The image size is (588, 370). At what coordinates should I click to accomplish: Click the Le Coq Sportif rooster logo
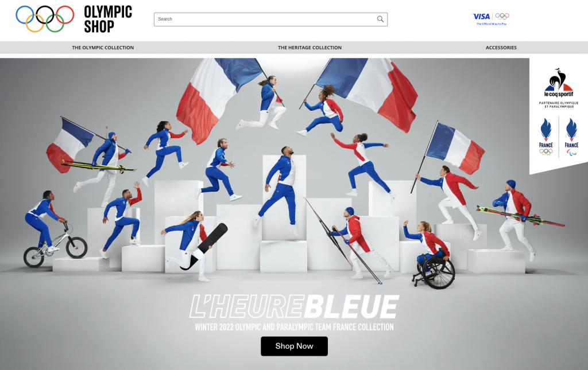[x=558, y=83]
